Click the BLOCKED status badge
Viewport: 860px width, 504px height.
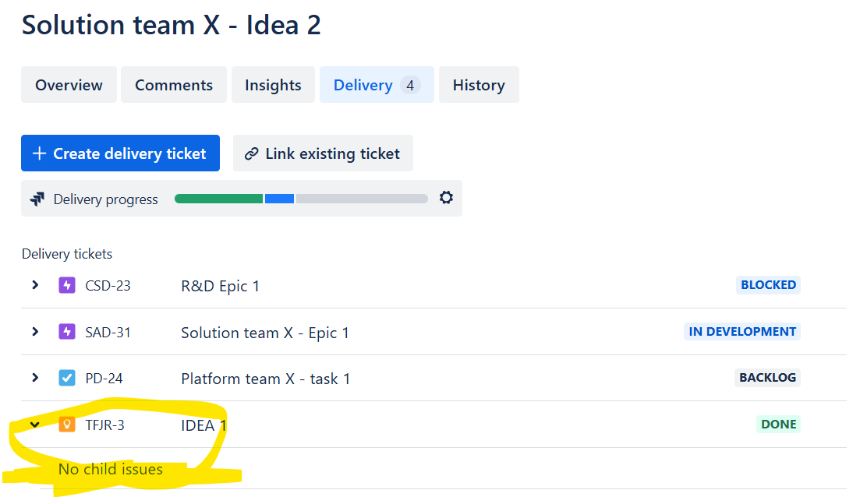click(769, 285)
